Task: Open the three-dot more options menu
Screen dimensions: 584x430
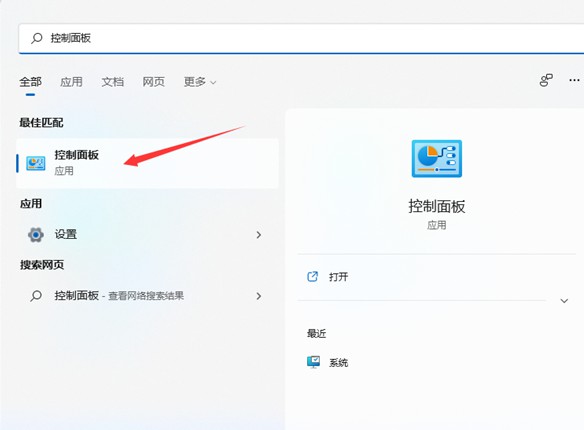Action: pyautogui.click(x=574, y=80)
